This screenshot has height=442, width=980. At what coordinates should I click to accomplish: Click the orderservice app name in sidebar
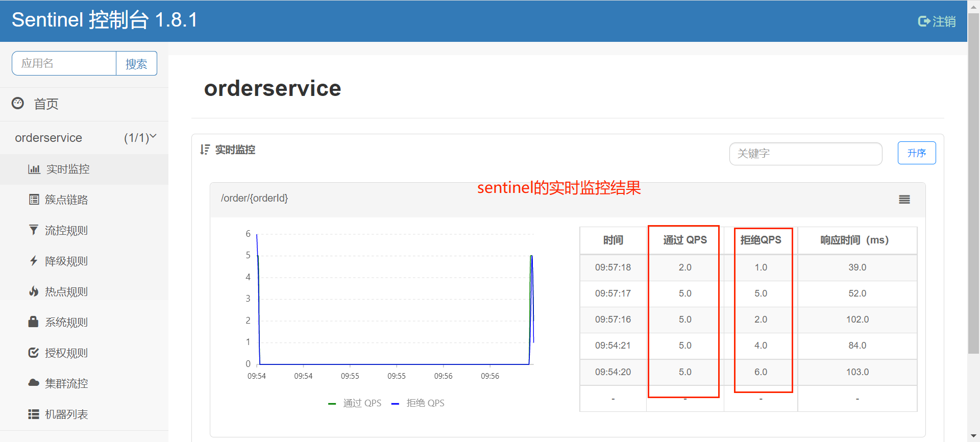pyautogui.click(x=48, y=138)
